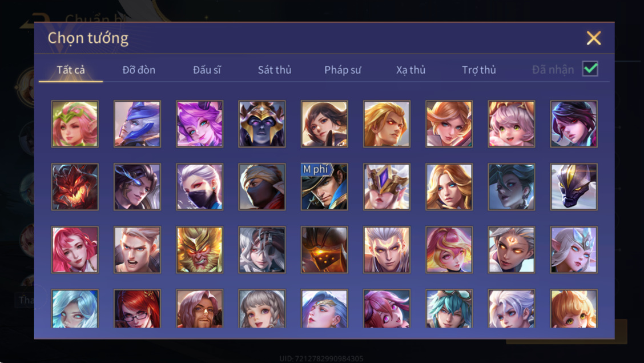Show the Trợ thủ hero category
Image resolution: width=644 pixels, height=363 pixels.
click(x=479, y=70)
